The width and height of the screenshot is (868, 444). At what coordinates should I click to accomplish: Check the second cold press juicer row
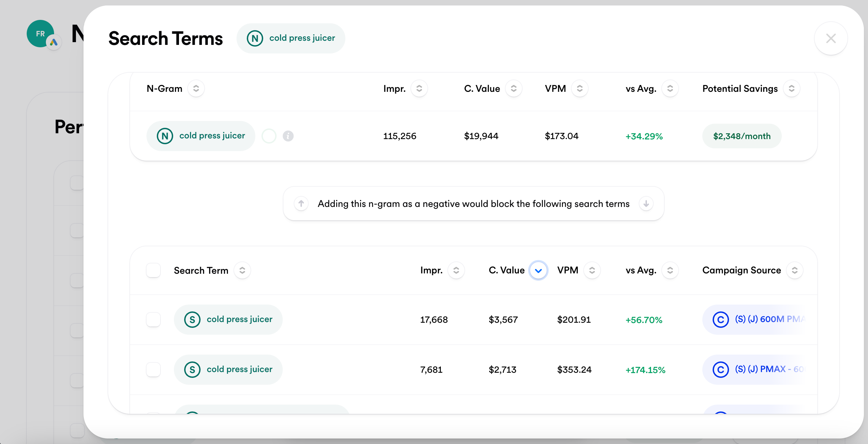click(153, 370)
